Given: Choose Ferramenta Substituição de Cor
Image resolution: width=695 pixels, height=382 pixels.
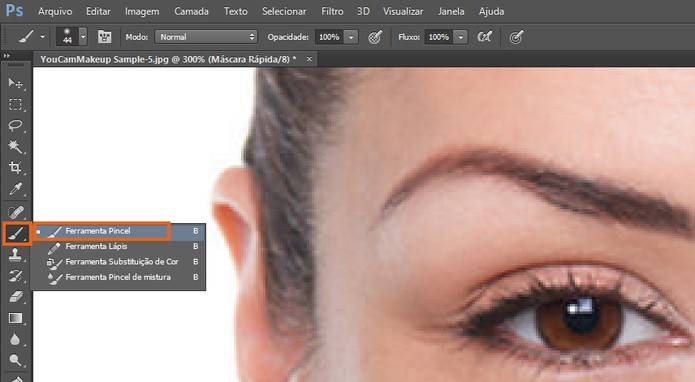Looking at the screenshot, I should [118, 262].
